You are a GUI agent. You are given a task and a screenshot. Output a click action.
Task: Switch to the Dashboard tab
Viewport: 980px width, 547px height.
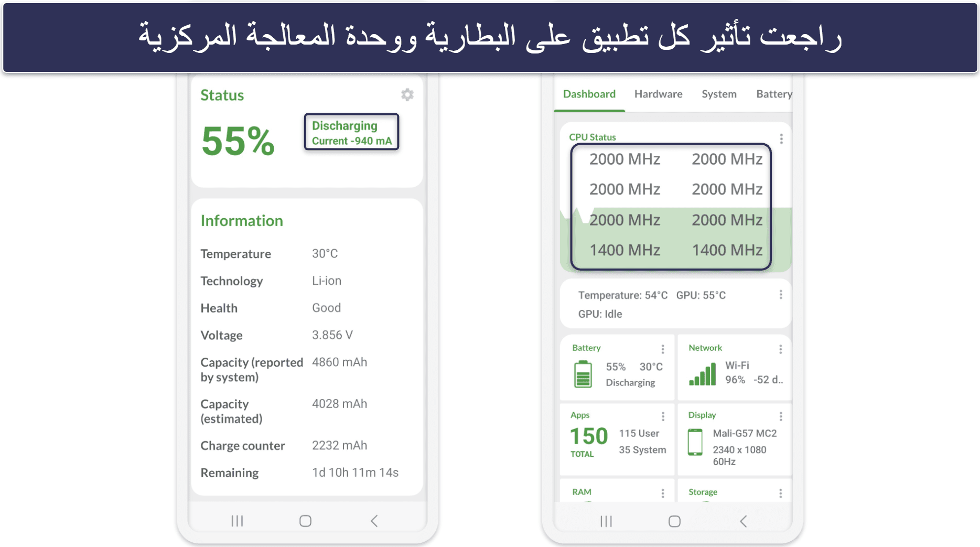tap(589, 94)
